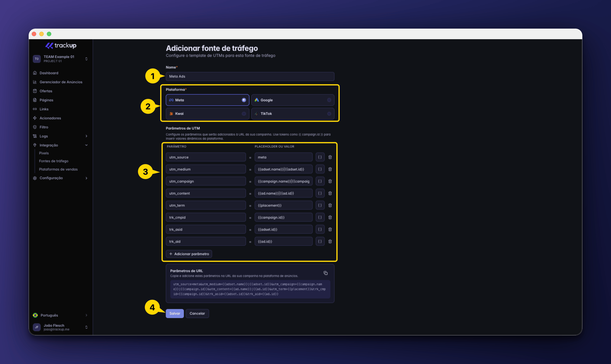
Task: Click the trackup logo
Action: click(61, 45)
